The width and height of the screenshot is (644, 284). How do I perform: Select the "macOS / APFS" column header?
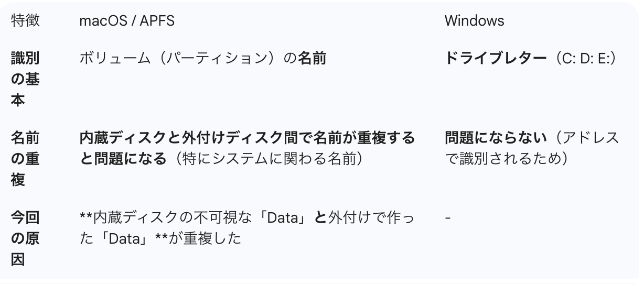coord(127,21)
